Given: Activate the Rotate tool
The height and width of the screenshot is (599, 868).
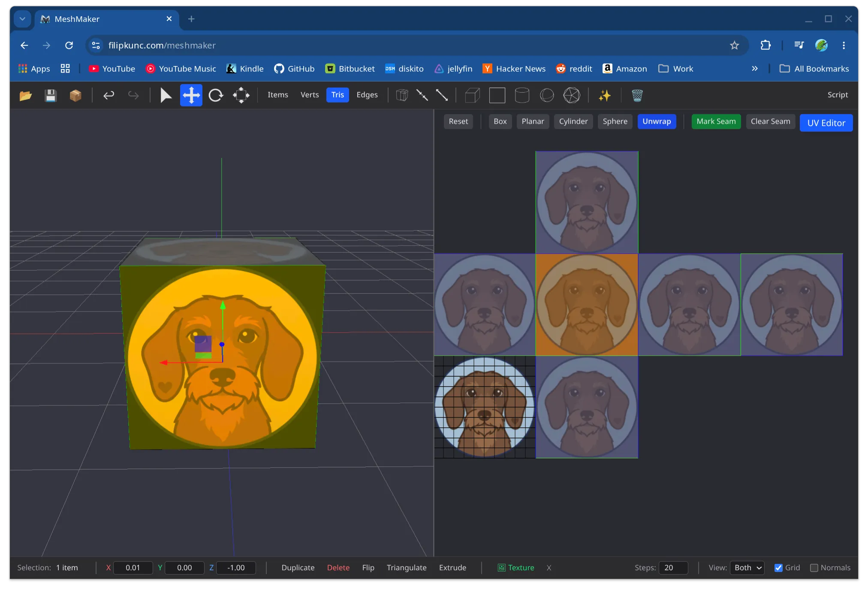Looking at the screenshot, I should [x=216, y=95].
